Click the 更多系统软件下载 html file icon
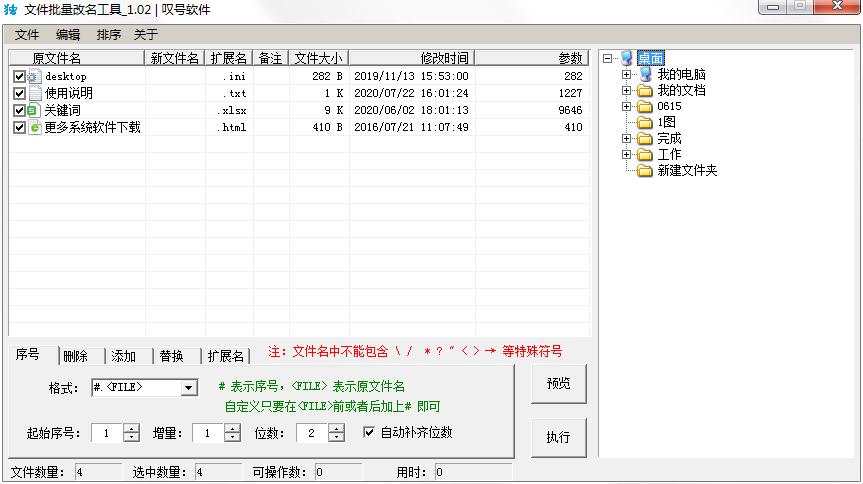 [x=35, y=127]
